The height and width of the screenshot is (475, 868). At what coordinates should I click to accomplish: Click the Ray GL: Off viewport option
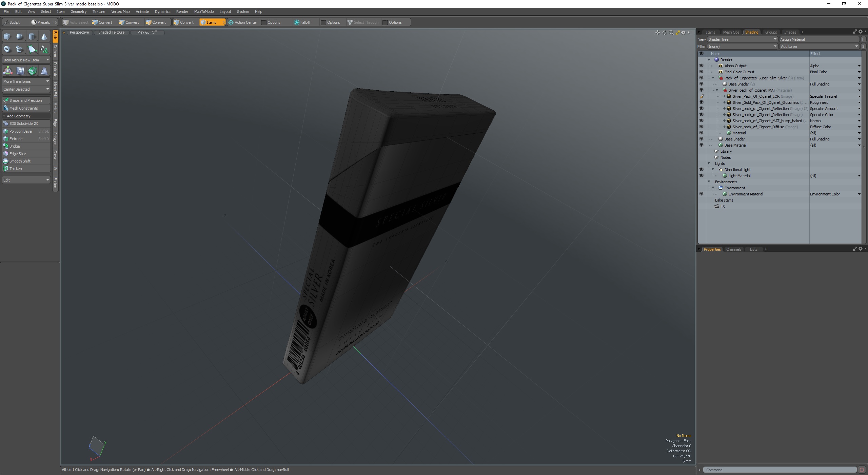pyautogui.click(x=147, y=32)
